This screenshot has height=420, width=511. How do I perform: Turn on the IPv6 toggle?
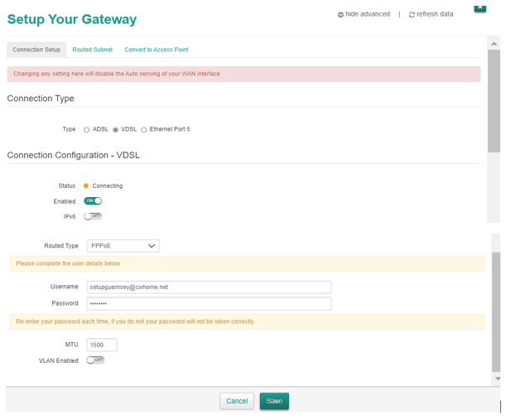pos(93,216)
